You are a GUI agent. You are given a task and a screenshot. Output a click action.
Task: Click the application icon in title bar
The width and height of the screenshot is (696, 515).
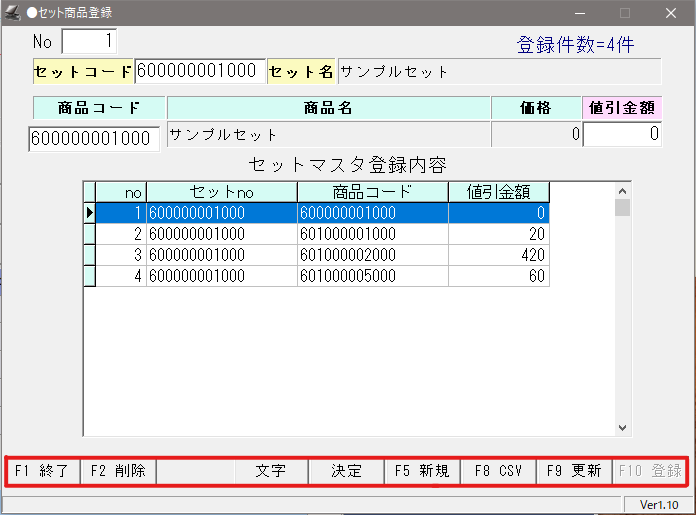13,13
